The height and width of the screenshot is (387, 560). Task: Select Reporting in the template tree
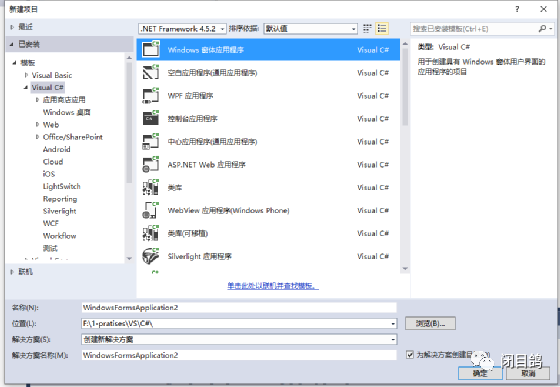60,199
